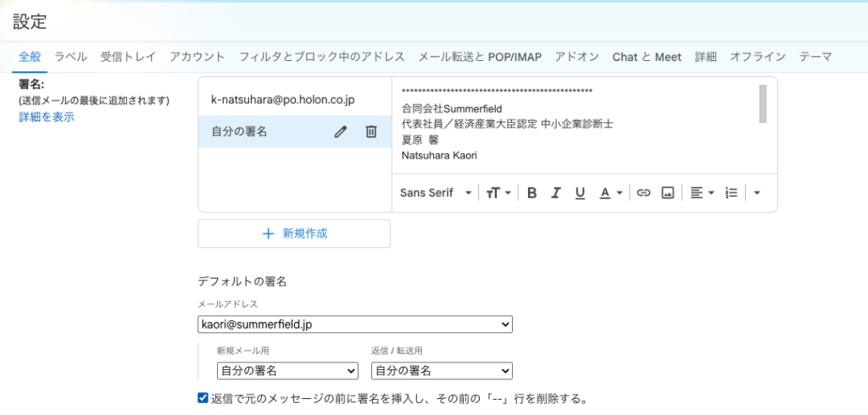Toggle underline formatting in signature editor
Screen dimensions: 868x415
pos(580,192)
